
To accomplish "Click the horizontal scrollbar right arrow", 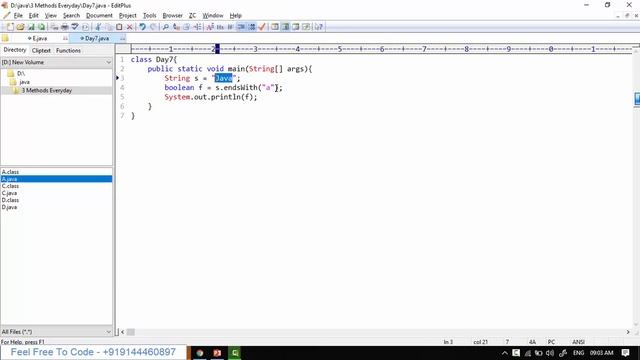I will click(x=628, y=332).
